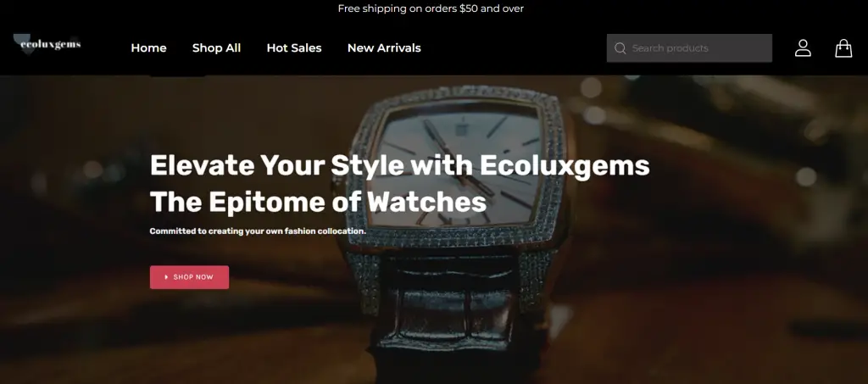Open the New Arrivals menu item

384,48
